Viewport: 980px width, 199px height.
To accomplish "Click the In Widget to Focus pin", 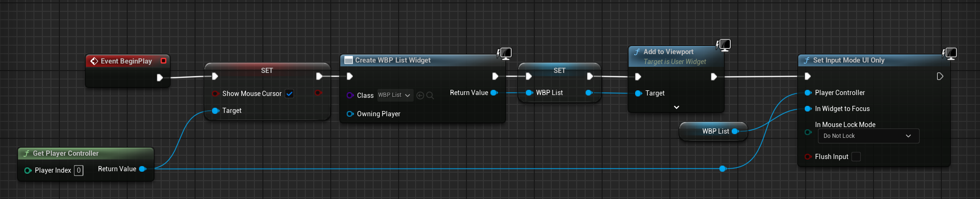I will (808, 109).
